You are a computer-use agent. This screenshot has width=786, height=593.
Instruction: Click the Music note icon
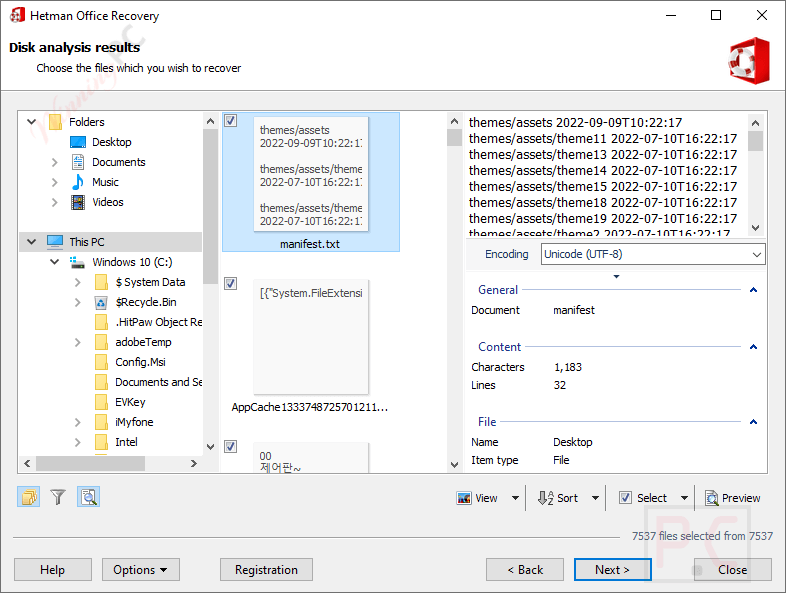[x=78, y=182]
